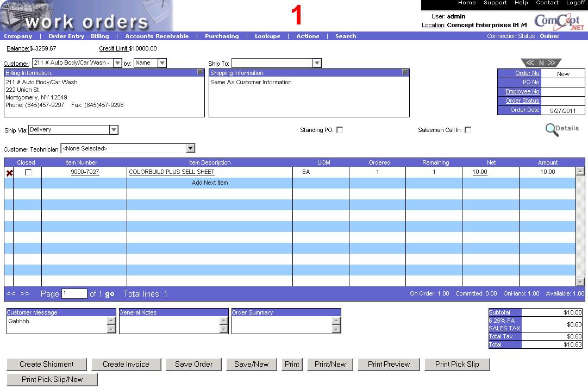
Task: Enable the Standing PO checkbox
Action: (x=340, y=130)
